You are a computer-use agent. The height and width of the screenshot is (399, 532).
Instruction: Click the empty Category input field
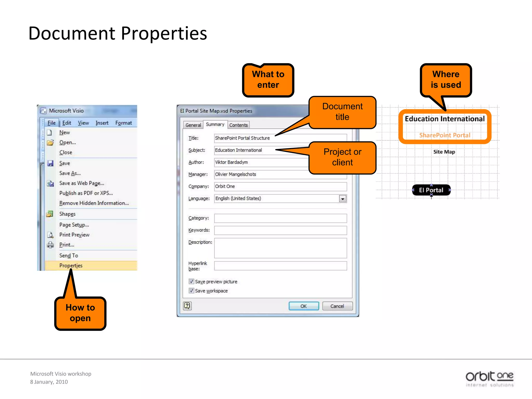point(280,218)
